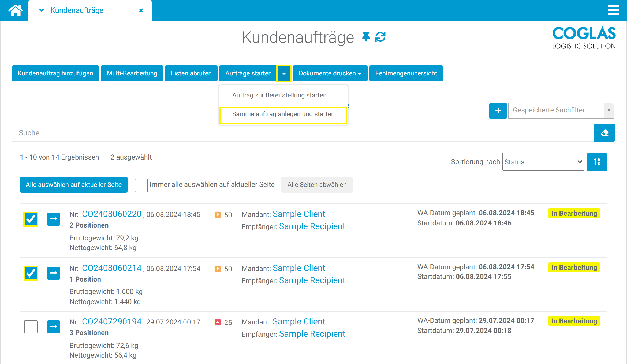Choose 'Auftrag zur Bereitstellung starten'
The image size is (627, 364).
click(279, 96)
